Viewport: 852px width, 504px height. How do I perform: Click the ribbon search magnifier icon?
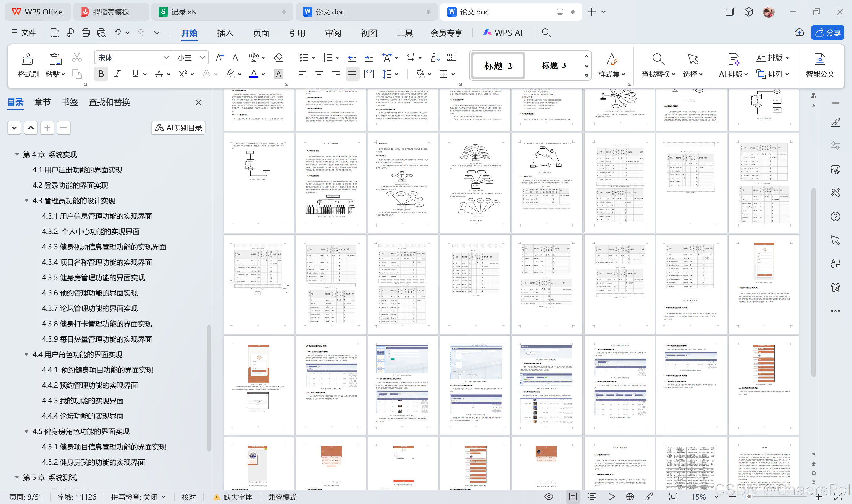click(x=546, y=33)
